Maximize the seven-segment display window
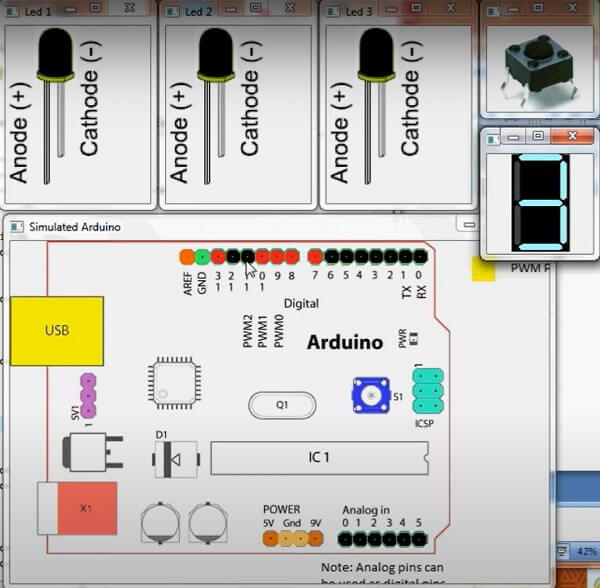The image size is (600, 588). (x=538, y=136)
